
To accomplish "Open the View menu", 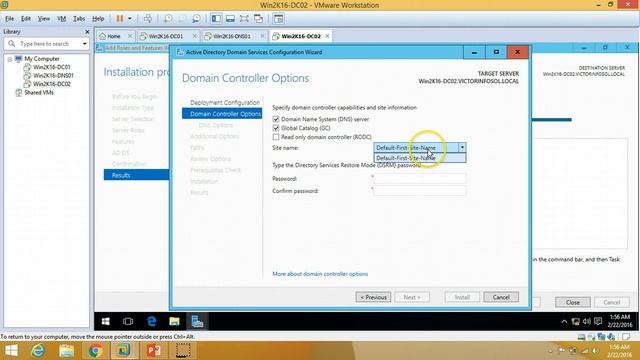I will pos(44,19).
